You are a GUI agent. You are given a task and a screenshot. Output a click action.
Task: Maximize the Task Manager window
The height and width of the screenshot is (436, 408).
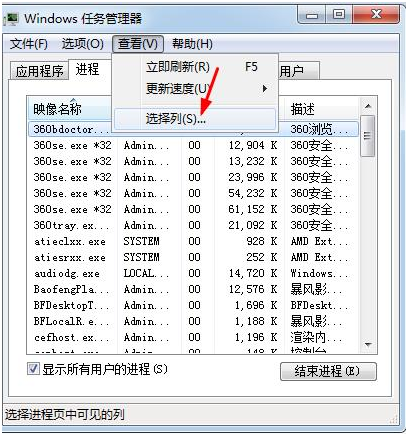[339, 15]
